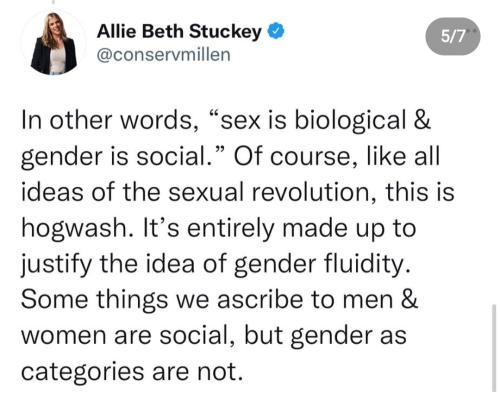Click the vertical scrollbar at right edge

pyautogui.click(x=494, y=348)
